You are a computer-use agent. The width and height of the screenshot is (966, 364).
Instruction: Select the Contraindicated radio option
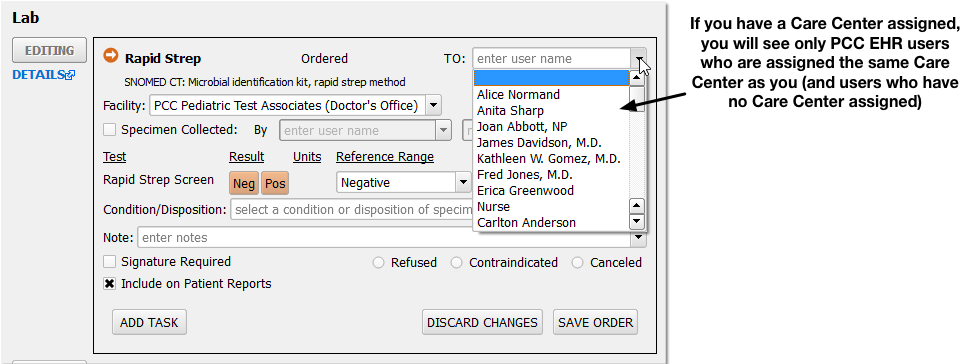[x=457, y=263]
